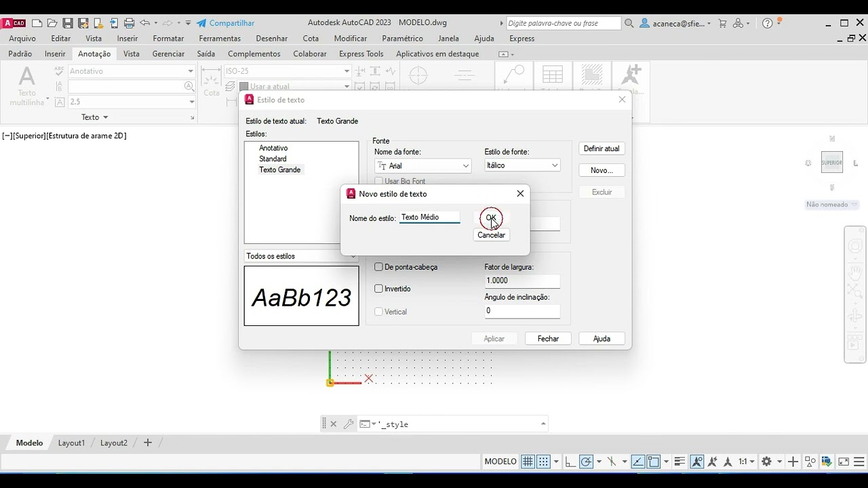868x488 pixels.
Task: Click the keyword search field in title bar
Action: (x=564, y=23)
